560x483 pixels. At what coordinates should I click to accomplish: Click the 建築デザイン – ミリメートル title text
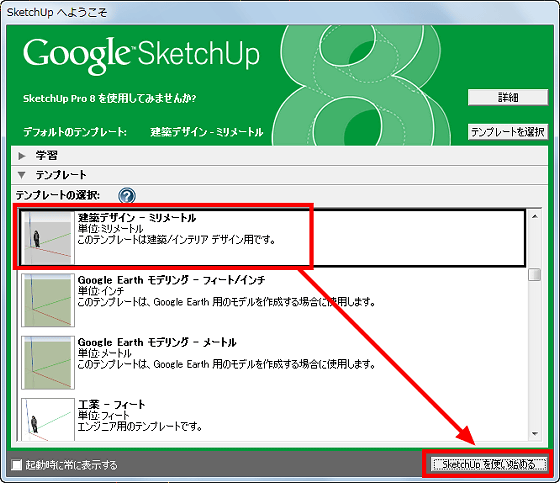137,218
